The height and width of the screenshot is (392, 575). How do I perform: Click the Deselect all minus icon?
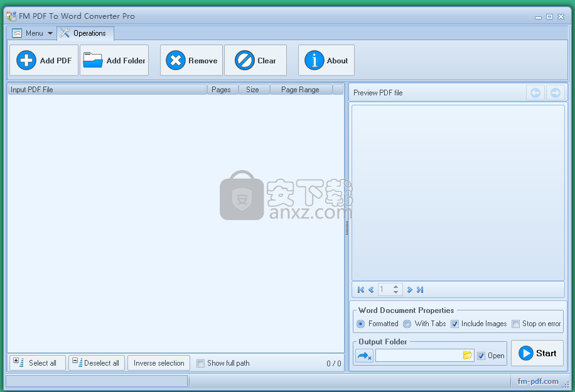(x=77, y=363)
